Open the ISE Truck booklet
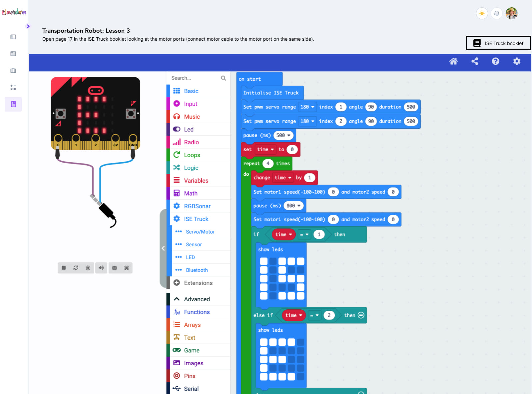 (498, 43)
